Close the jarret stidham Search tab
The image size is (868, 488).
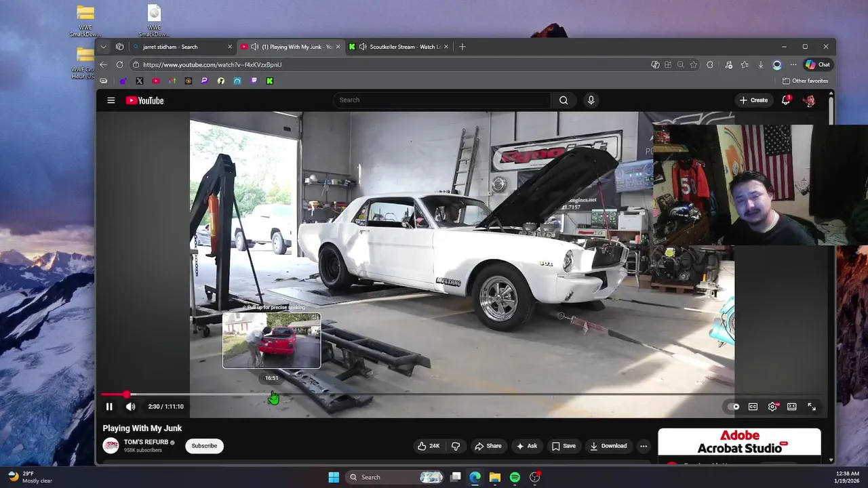230,47
